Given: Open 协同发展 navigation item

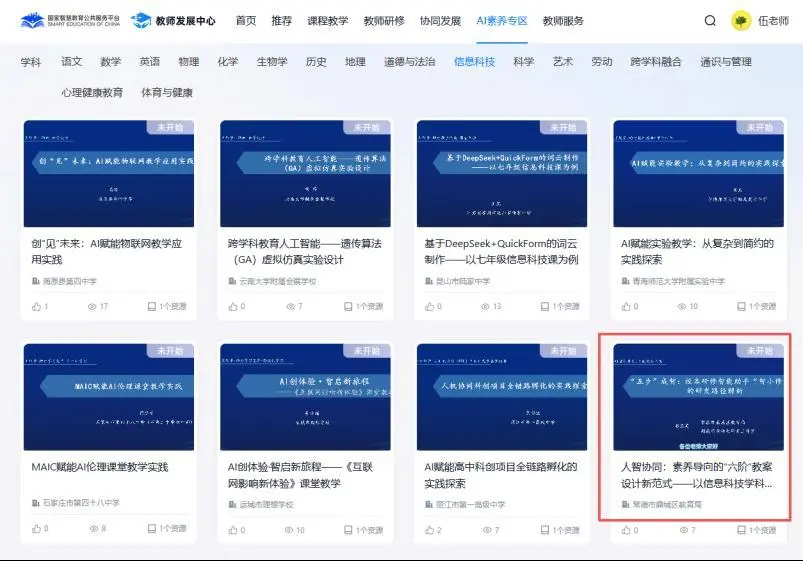Looking at the screenshot, I should pos(440,21).
